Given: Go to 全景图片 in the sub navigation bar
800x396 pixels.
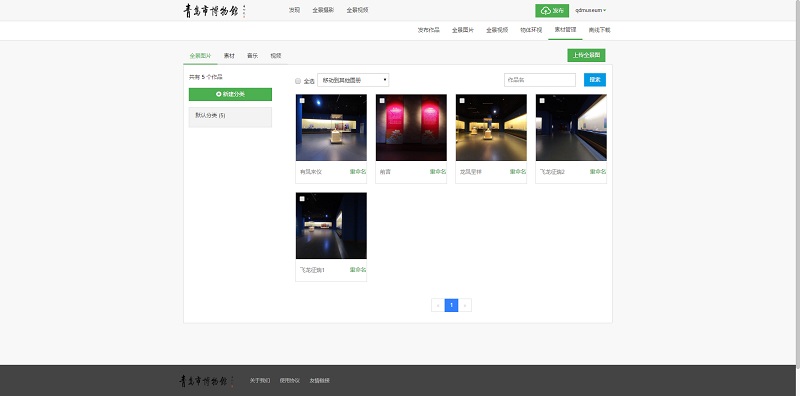Looking at the screenshot, I should 463,30.
